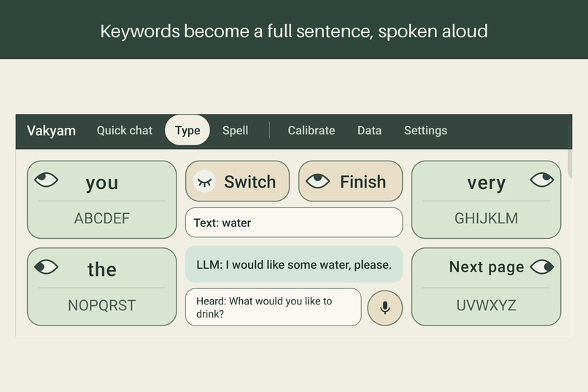Choose the word "the"
This screenshot has height=392, width=588.
click(x=102, y=269)
